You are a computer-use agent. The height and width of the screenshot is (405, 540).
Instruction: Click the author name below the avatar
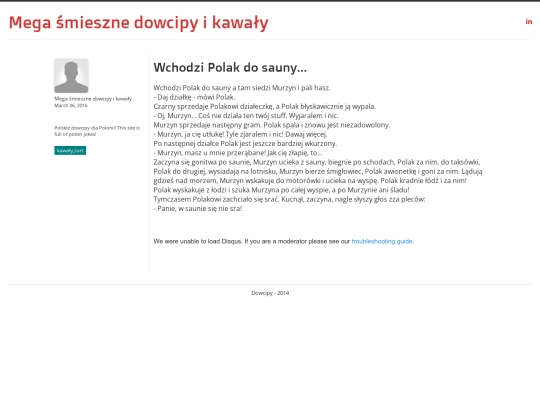[x=93, y=99]
